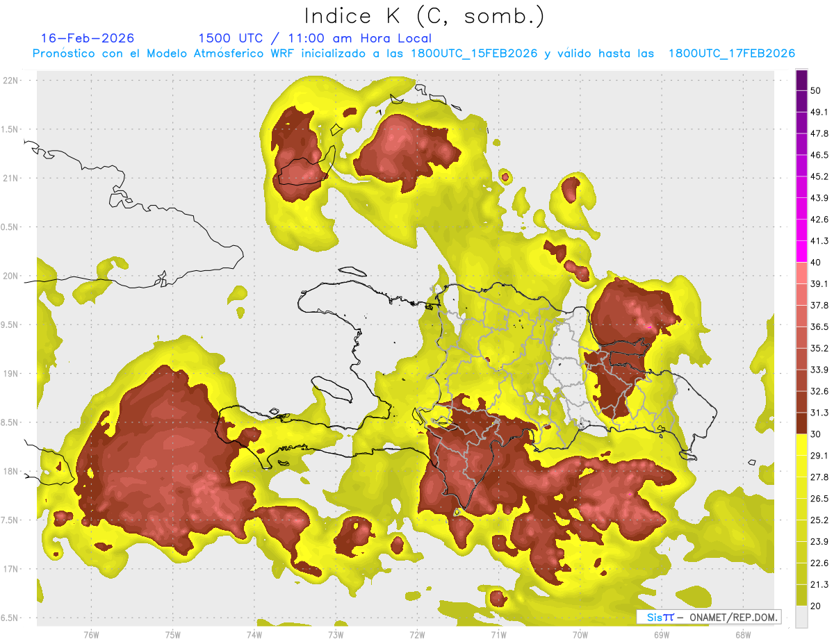
Task: Click the '42.6' legend value
Action: (x=819, y=220)
